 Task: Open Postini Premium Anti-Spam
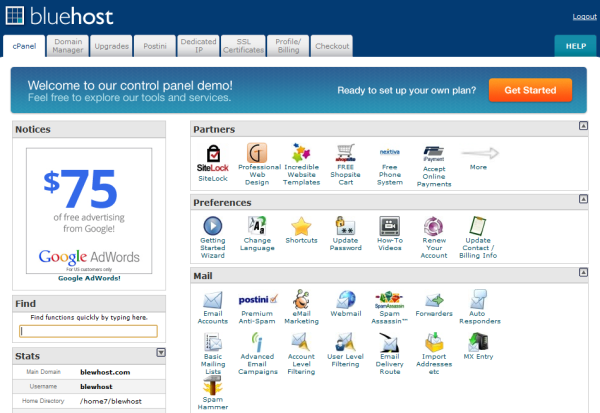click(x=257, y=308)
